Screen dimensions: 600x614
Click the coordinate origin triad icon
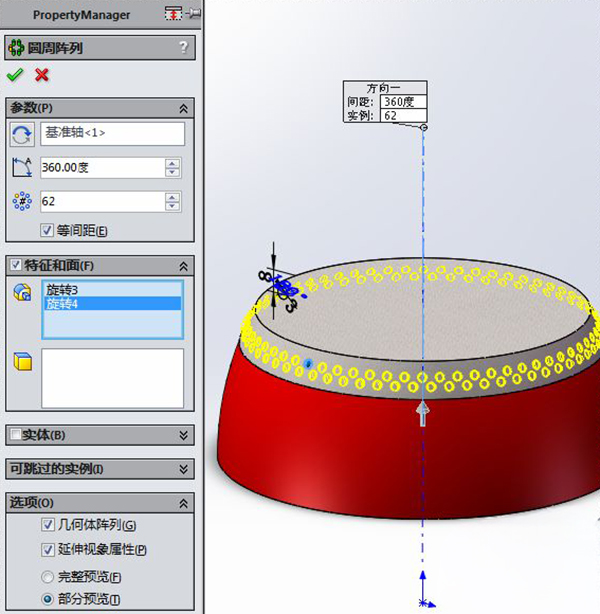(x=425, y=591)
